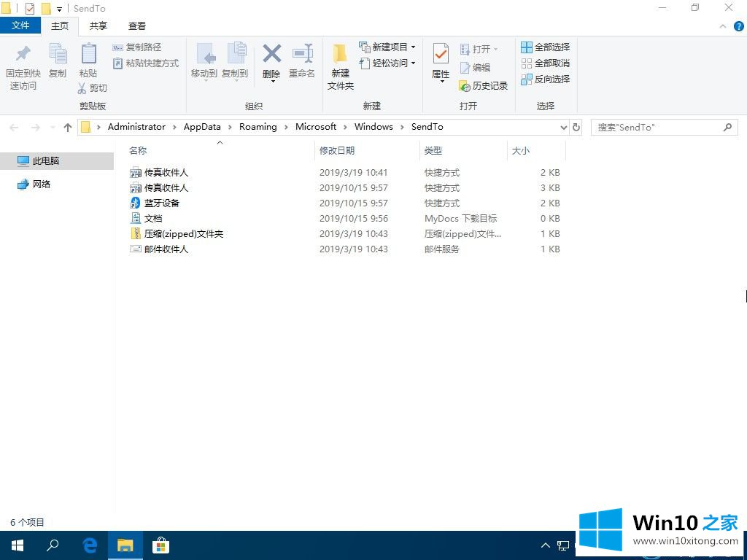Image resolution: width=747 pixels, height=560 pixels.
Task: Switch to the Home (主页) tab
Action: click(x=60, y=26)
